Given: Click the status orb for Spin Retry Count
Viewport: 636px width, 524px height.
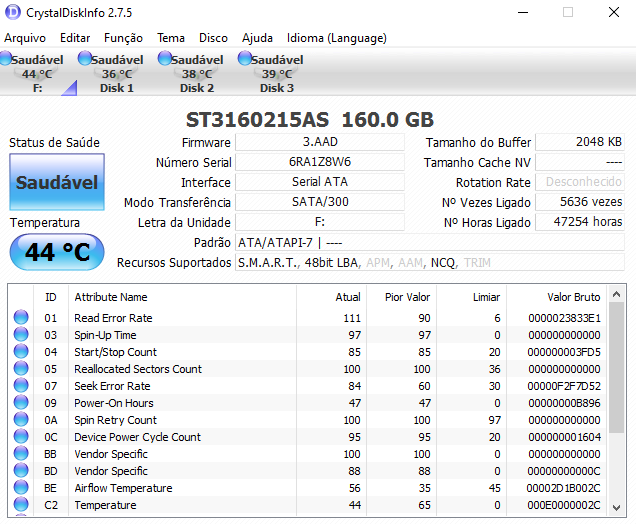Looking at the screenshot, I should click(21, 420).
